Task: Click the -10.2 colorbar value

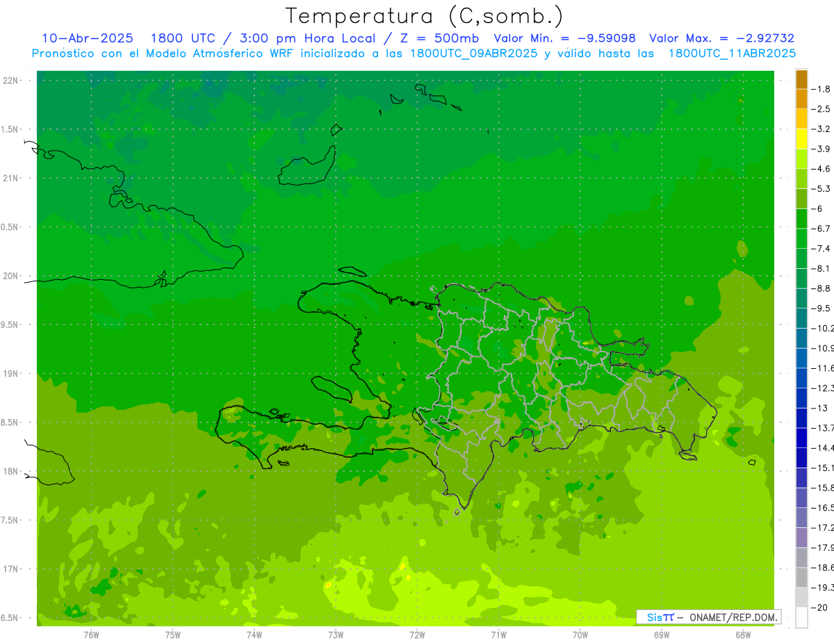Action: tap(823, 328)
